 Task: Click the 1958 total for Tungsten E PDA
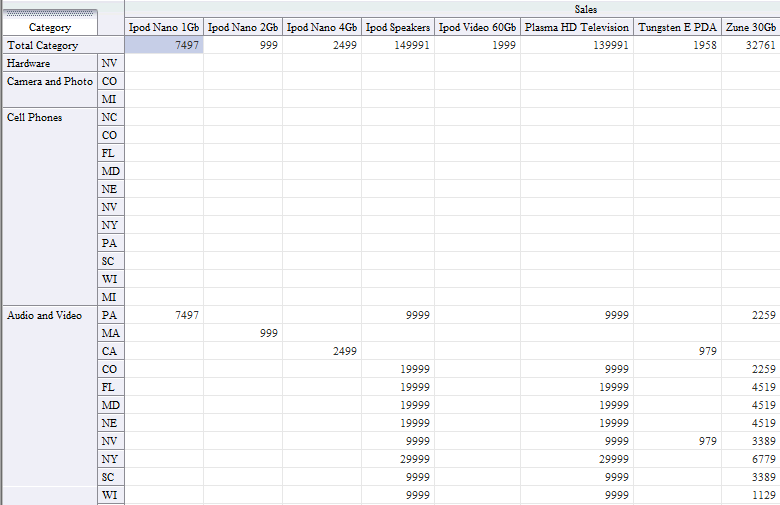pyautogui.click(x=678, y=45)
